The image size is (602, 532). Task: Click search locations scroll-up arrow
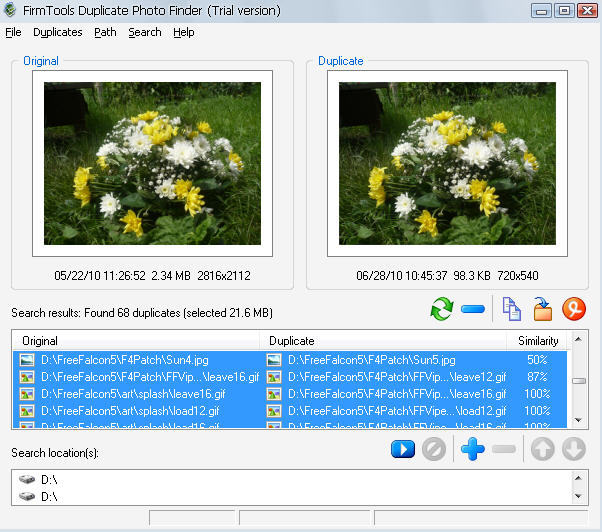click(x=578, y=478)
